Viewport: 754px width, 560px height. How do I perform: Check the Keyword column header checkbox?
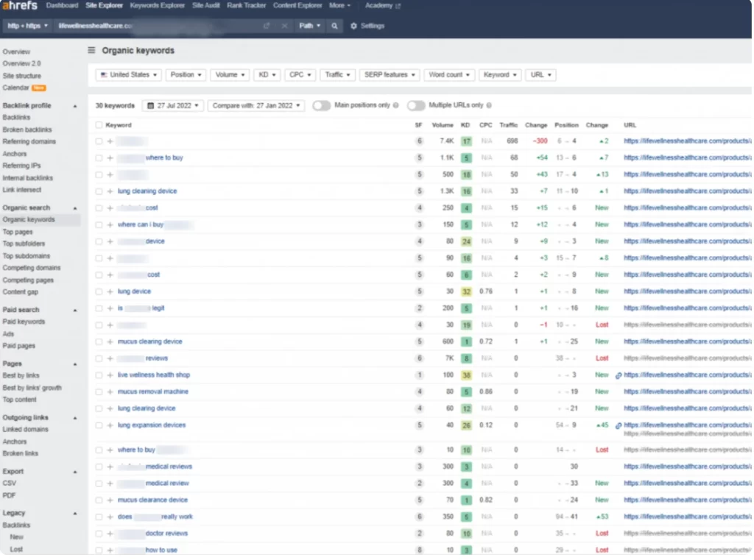100,124
